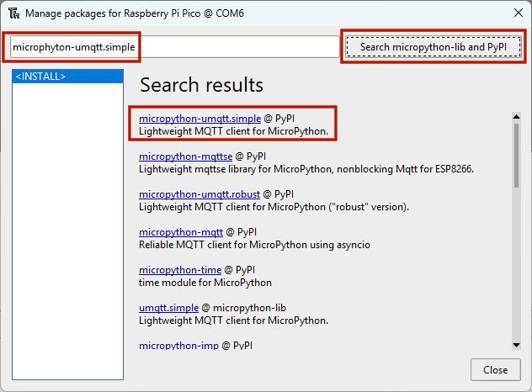Open the micropython-mqttse result link
This screenshot has height=392, width=532.
click(x=185, y=156)
